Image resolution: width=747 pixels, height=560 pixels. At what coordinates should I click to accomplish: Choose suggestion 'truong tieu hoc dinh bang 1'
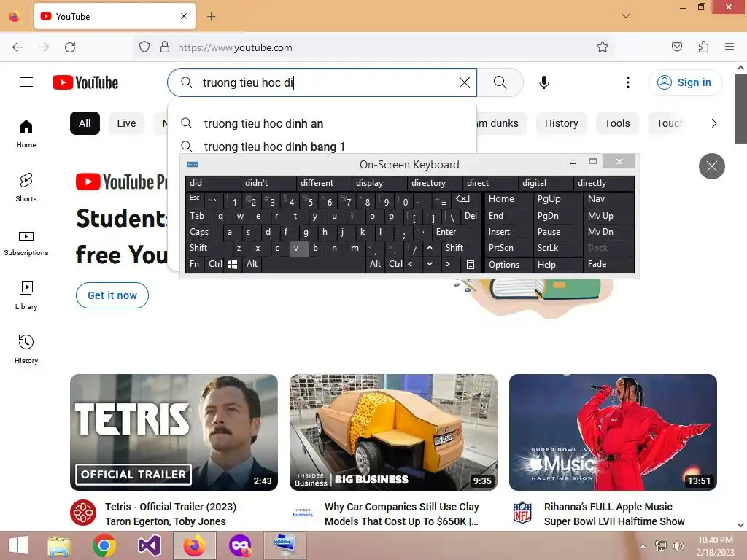coord(322,147)
